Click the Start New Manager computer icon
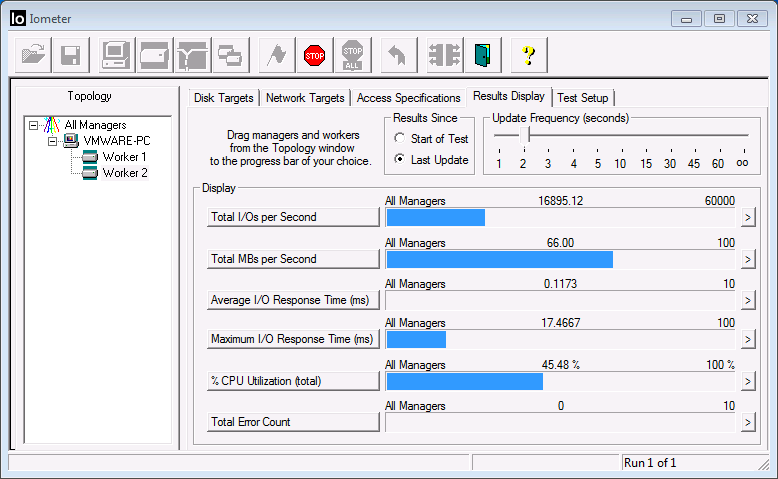This screenshot has width=778, height=479. click(x=116, y=55)
